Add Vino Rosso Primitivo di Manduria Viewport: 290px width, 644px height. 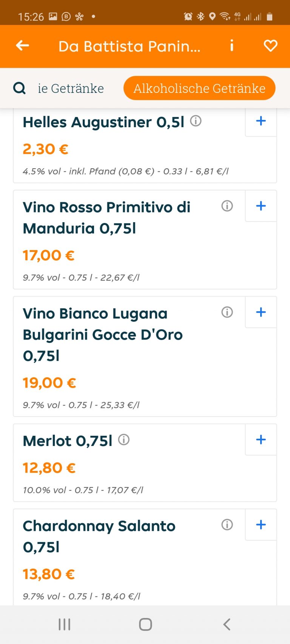pyautogui.click(x=261, y=206)
